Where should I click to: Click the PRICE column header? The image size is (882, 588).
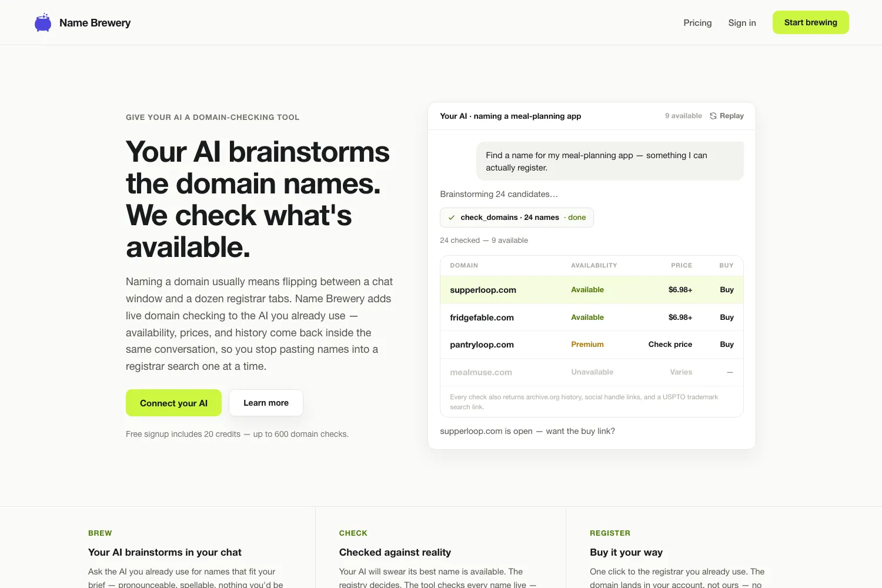681,265
